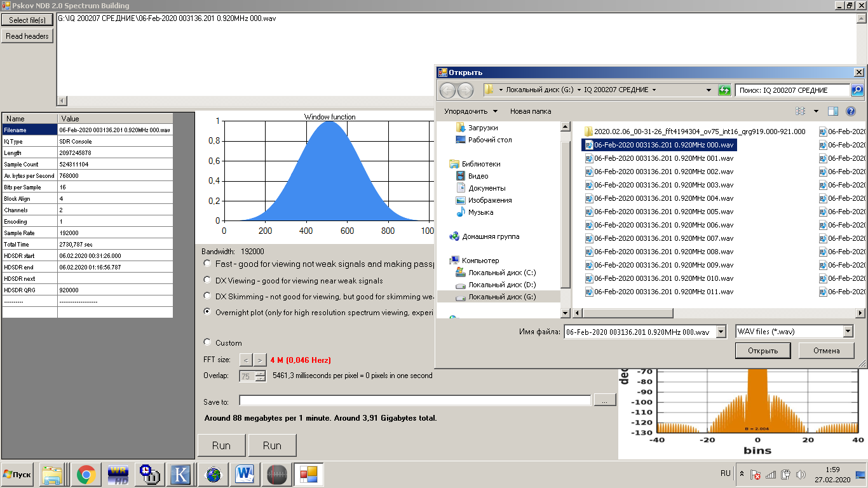Open Google Chrome from the taskbar
The width and height of the screenshot is (868, 488).
pyautogui.click(x=86, y=475)
